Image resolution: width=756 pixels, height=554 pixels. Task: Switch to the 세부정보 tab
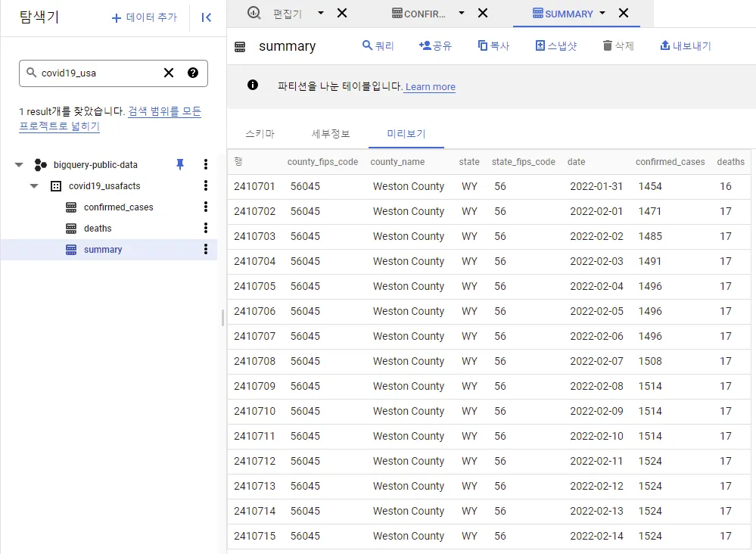331,133
